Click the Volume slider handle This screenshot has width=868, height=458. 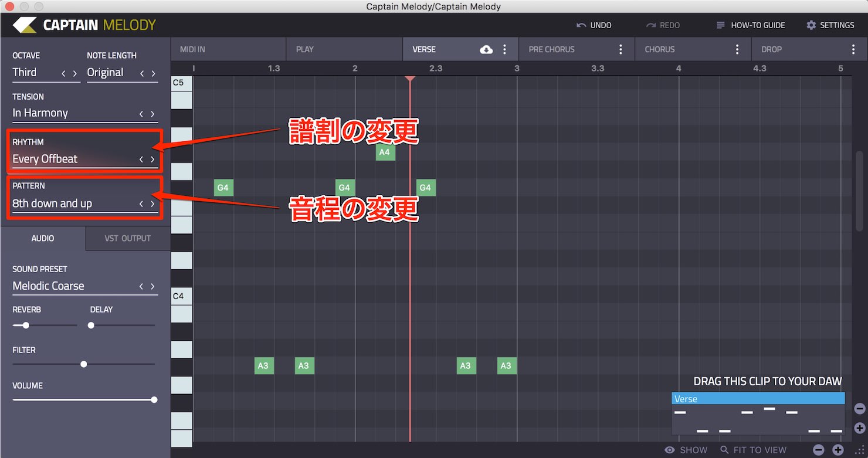[x=154, y=400]
